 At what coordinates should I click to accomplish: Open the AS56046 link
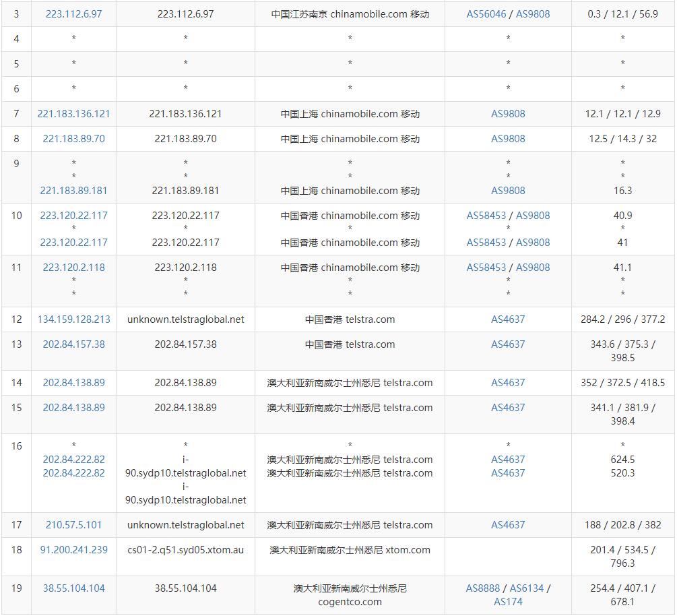point(486,14)
